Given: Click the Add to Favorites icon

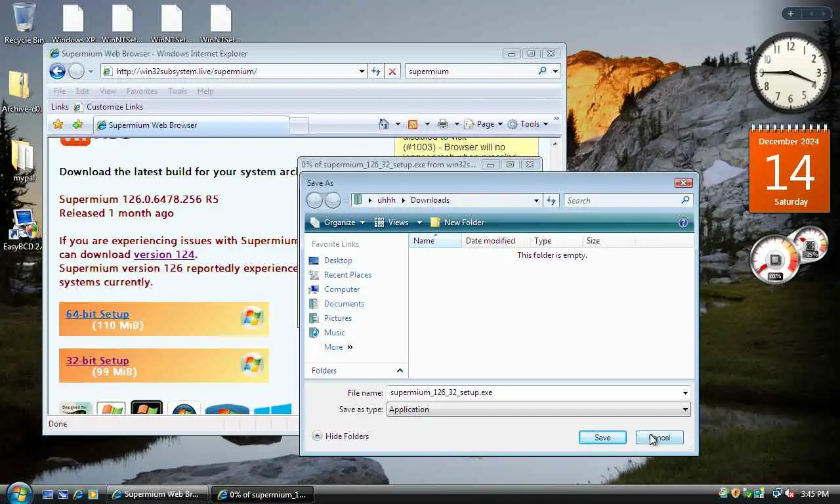Looking at the screenshot, I should click(x=78, y=124).
